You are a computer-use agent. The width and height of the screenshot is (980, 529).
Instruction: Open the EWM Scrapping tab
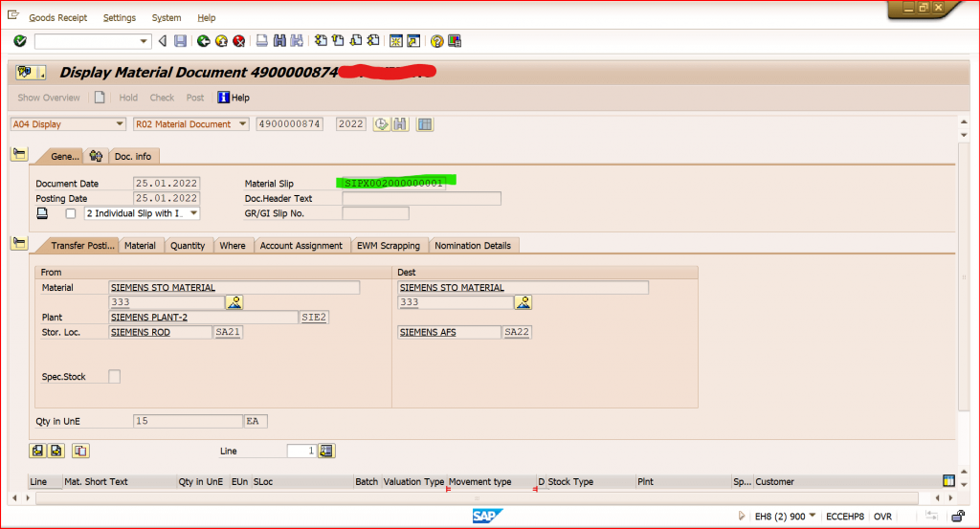click(389, 246)
